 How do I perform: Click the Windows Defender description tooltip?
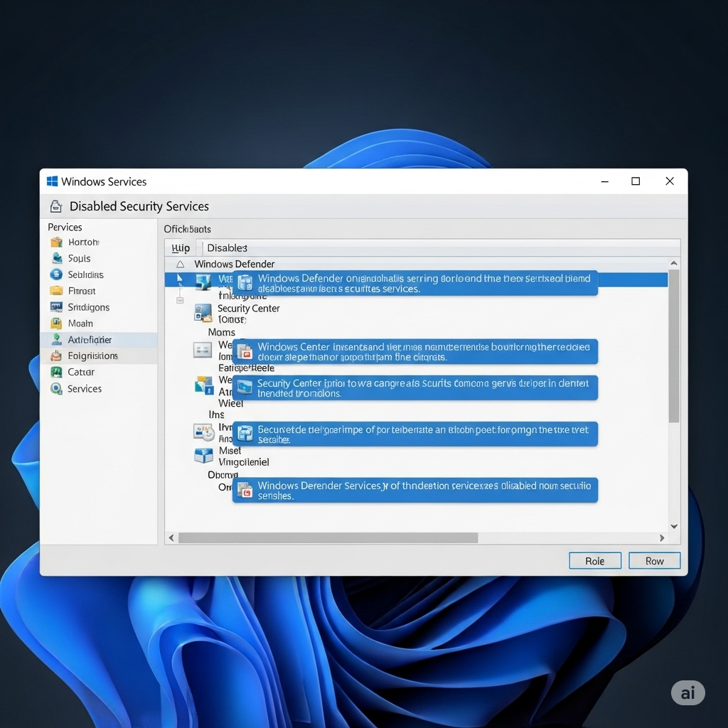pos(415,283)
